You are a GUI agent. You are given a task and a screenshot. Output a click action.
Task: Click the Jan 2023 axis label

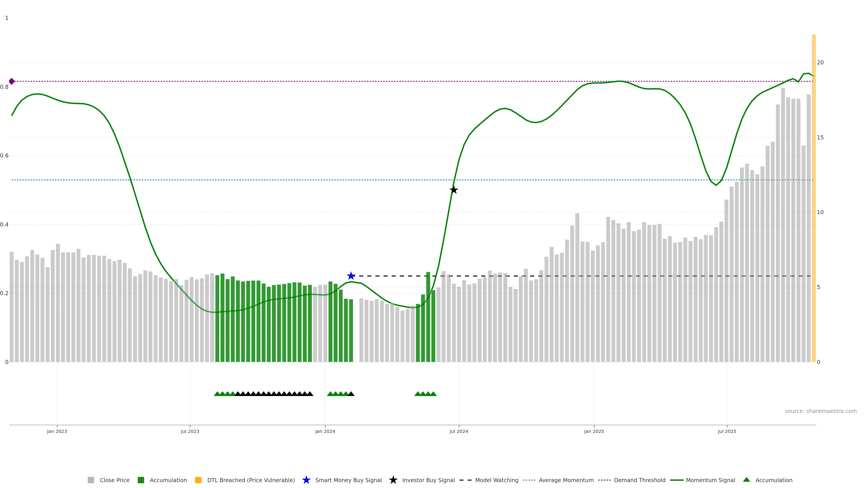(57, 432)
